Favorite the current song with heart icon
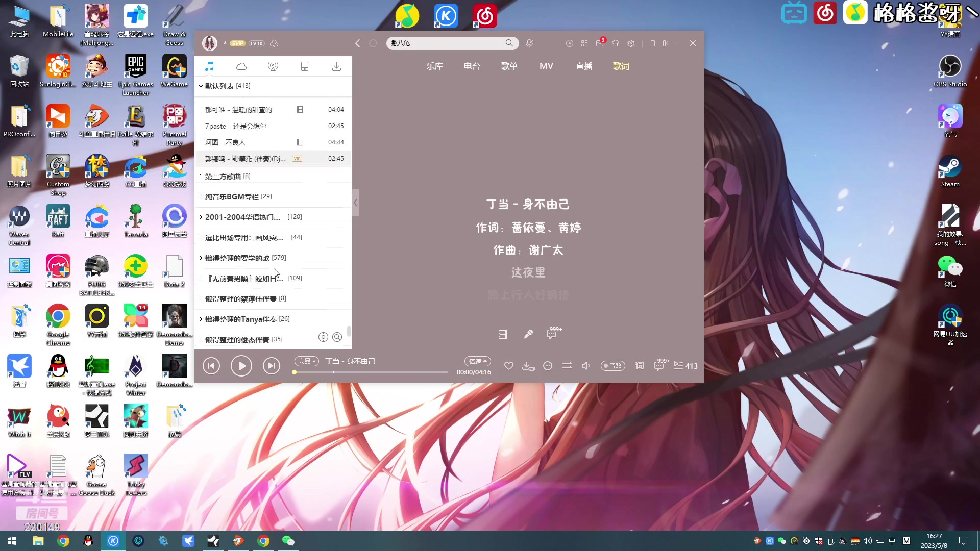The image size is (980, 551). click(509, 366)
